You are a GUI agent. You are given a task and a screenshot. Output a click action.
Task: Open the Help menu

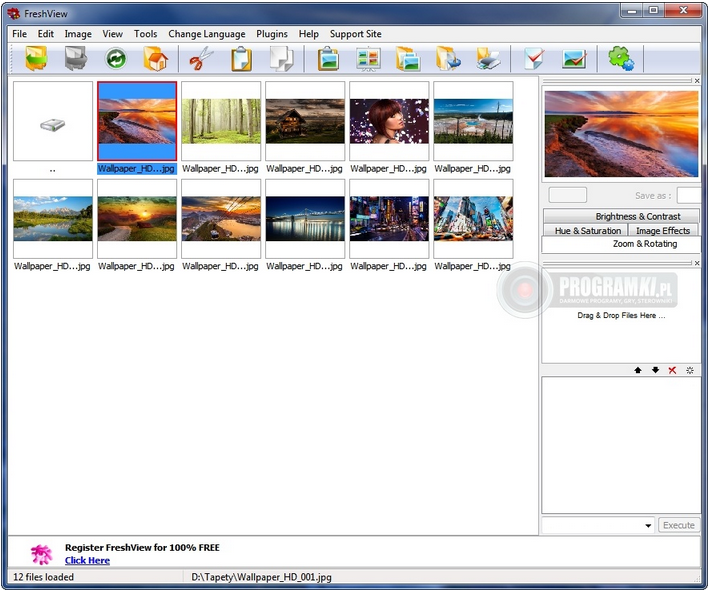pos(308,34)
